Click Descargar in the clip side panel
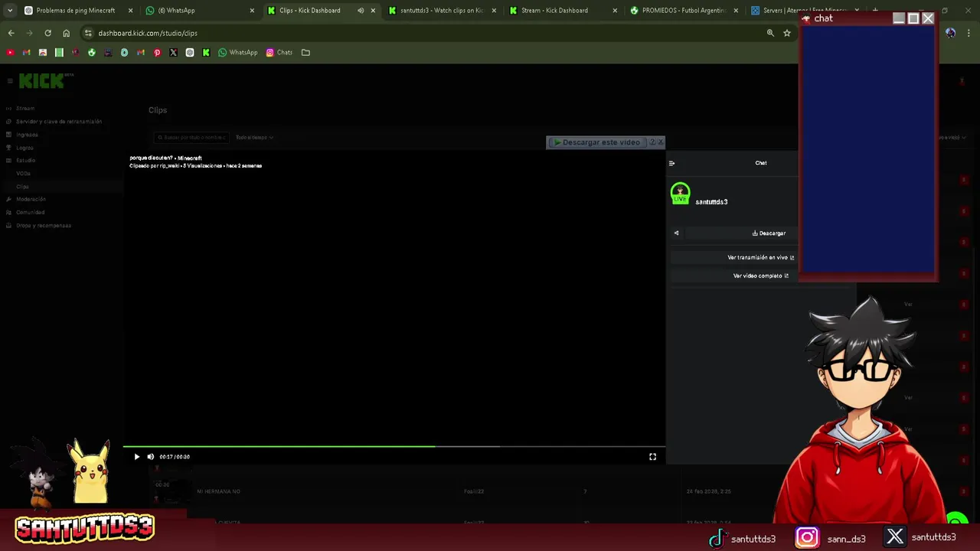The image size is (980, 551). [769, 233]
